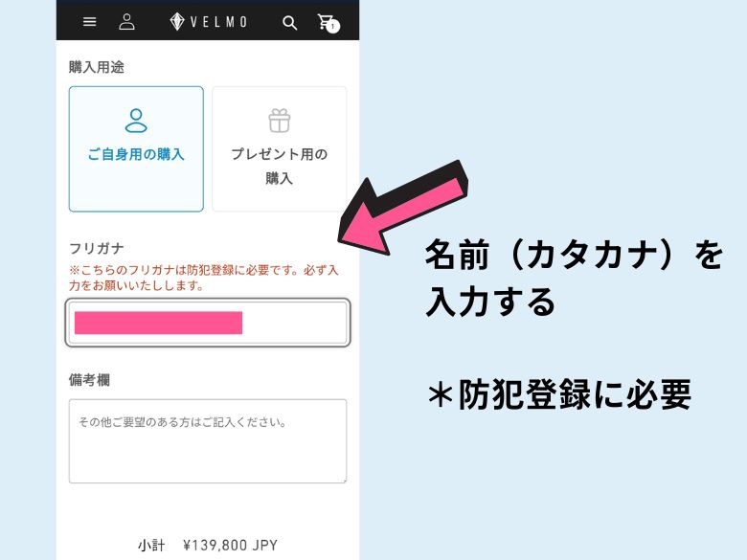Click the gift box icon

coord(280,121)
